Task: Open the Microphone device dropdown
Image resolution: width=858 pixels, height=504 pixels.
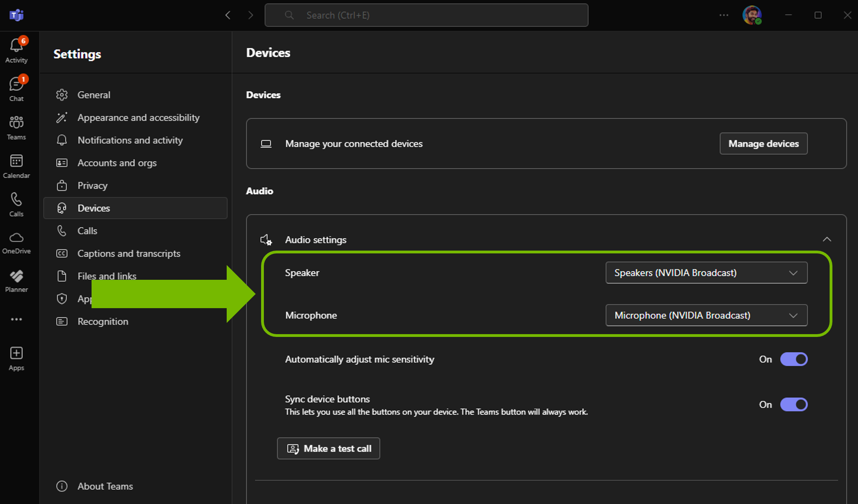Action: 706,315
